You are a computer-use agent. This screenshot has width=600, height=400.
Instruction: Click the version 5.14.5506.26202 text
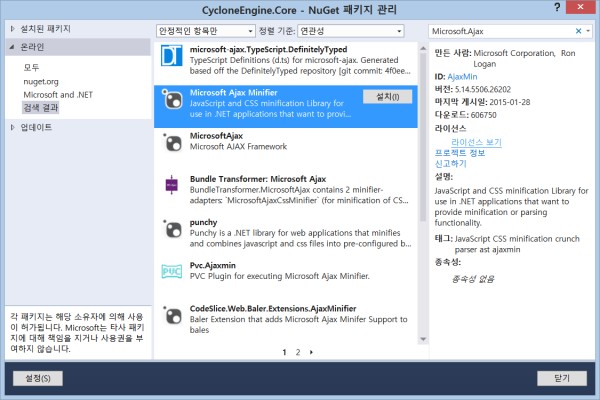[x=483, y=89]
